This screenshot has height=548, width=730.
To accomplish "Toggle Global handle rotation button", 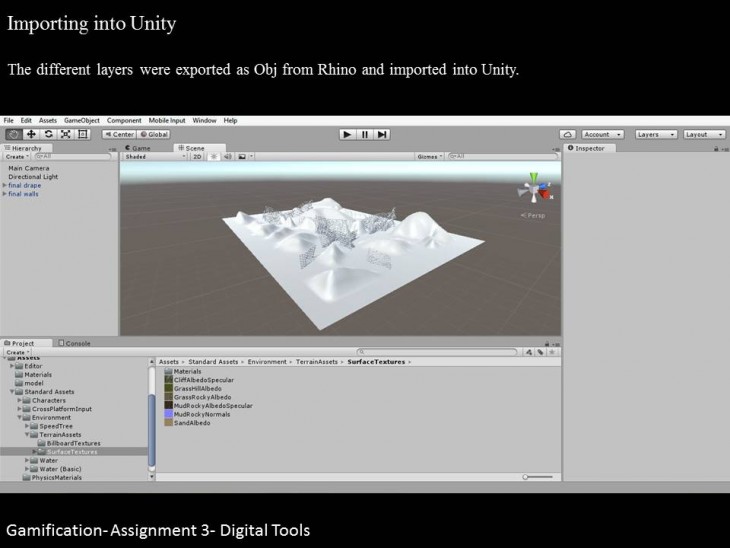I will (155, 134).
